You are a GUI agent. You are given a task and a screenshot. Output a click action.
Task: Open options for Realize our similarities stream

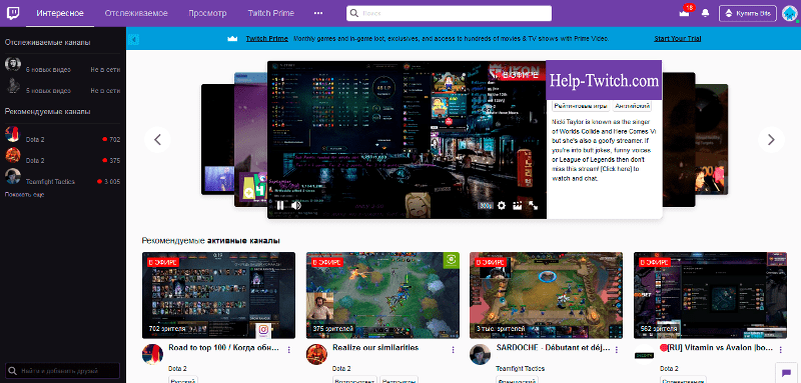click(x=453, y=350)
